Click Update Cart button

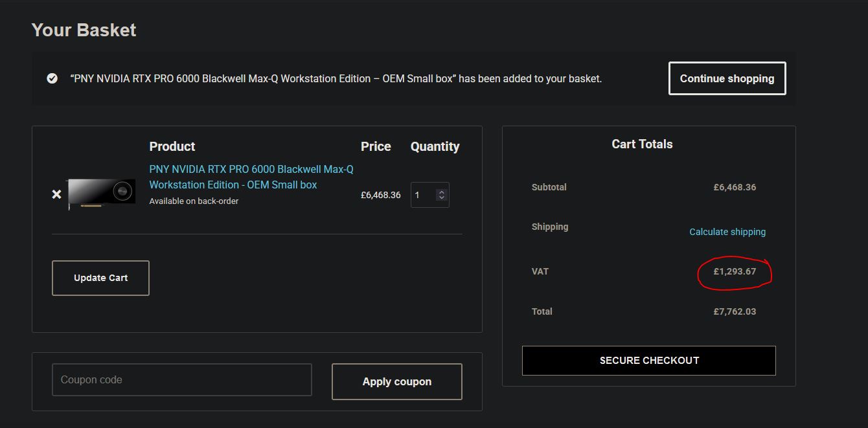click(100, 278)
